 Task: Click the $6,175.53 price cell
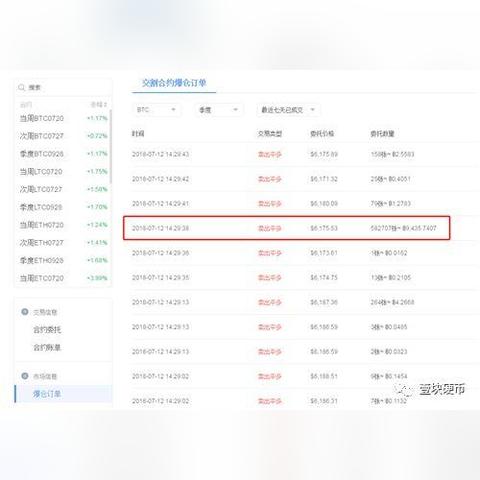coord(324,228)
